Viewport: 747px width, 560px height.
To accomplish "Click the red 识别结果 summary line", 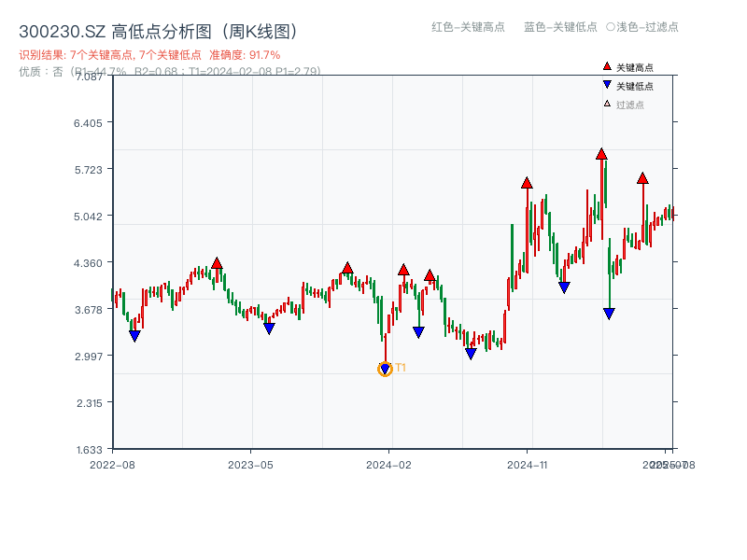I will (x=149, y=55).
